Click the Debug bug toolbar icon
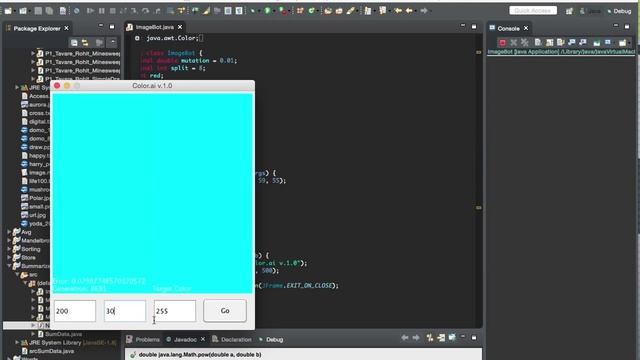 click(x=253, y=11)
